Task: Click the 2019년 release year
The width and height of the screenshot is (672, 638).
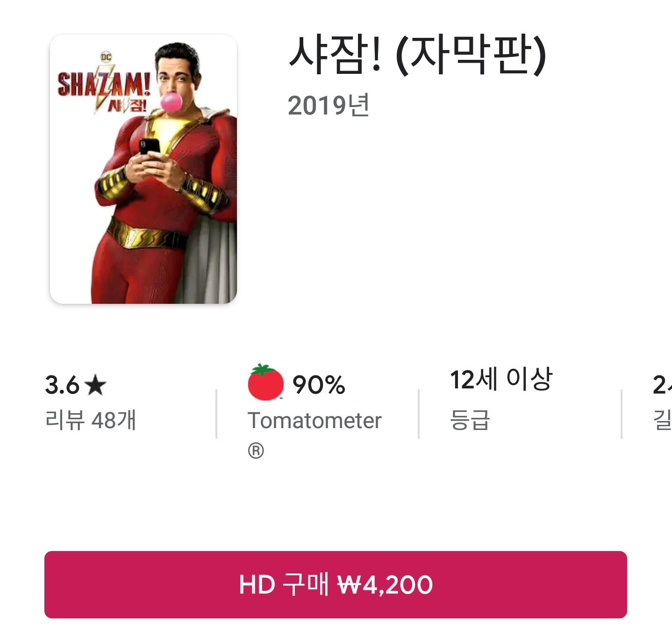Action: point(329,105)
